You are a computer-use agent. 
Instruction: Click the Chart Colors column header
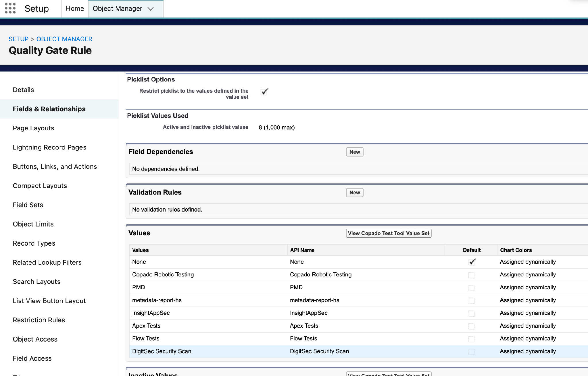516,250
